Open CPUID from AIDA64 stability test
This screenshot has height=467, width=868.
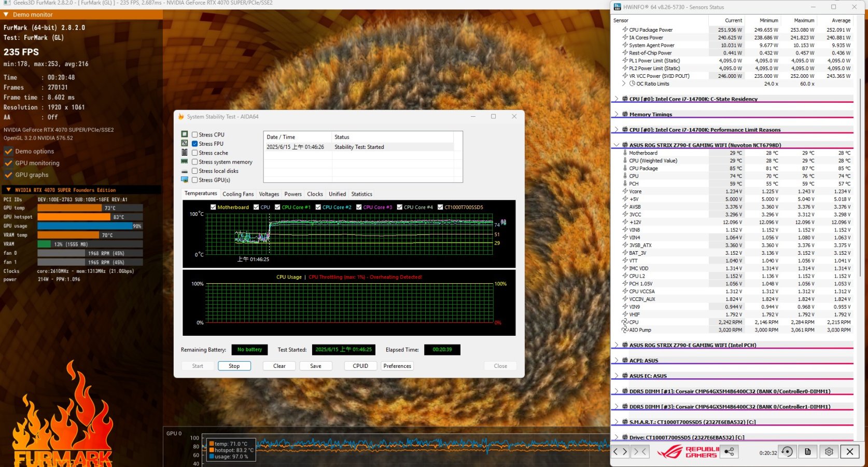(360, 366)
